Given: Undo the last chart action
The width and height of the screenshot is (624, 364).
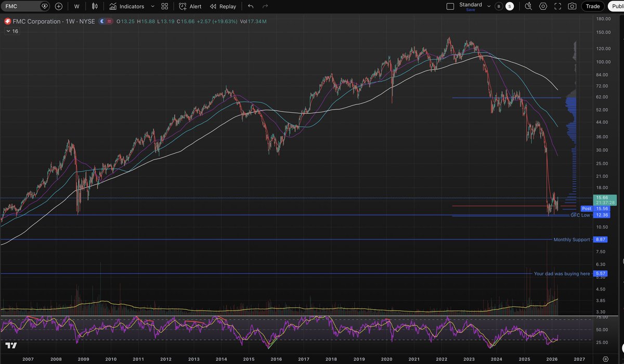Looking at the screenshot, I should [251, 6].
